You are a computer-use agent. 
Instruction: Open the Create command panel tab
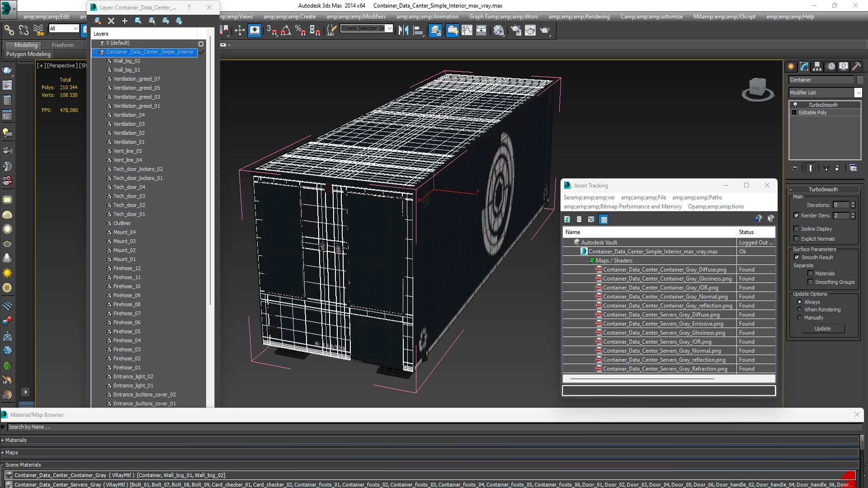(791, 66)
